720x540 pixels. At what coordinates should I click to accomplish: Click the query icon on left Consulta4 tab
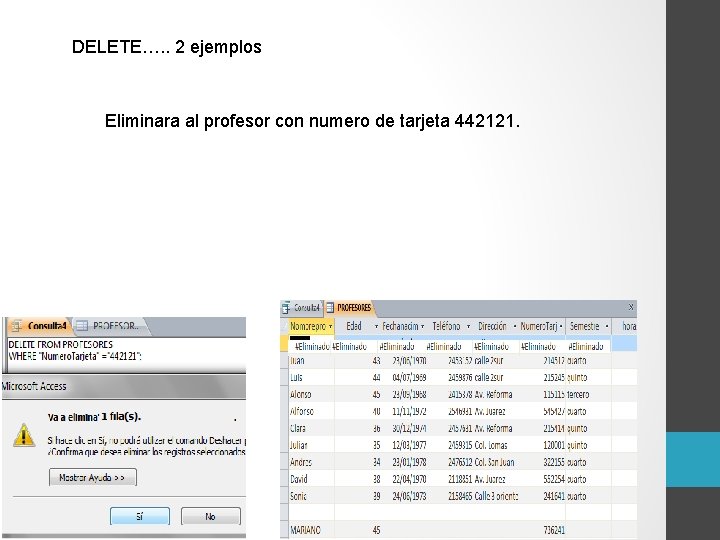click(17, 326)
